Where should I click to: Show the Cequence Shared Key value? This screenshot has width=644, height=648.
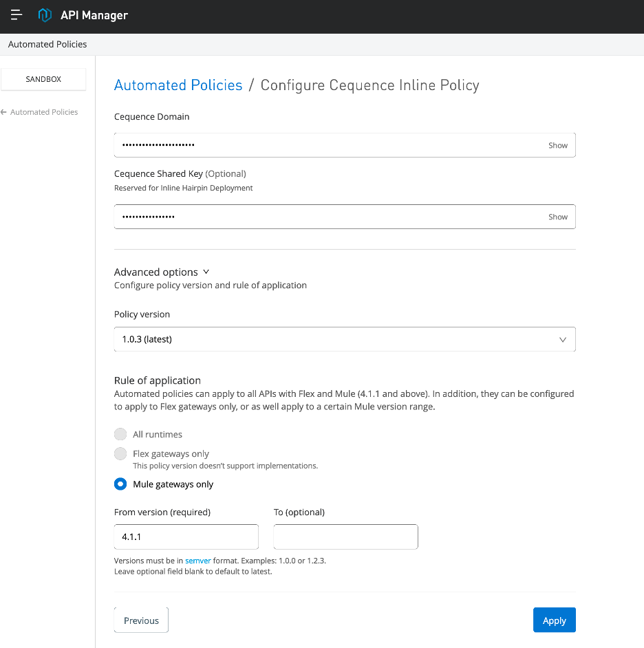[x=557, y=217]
